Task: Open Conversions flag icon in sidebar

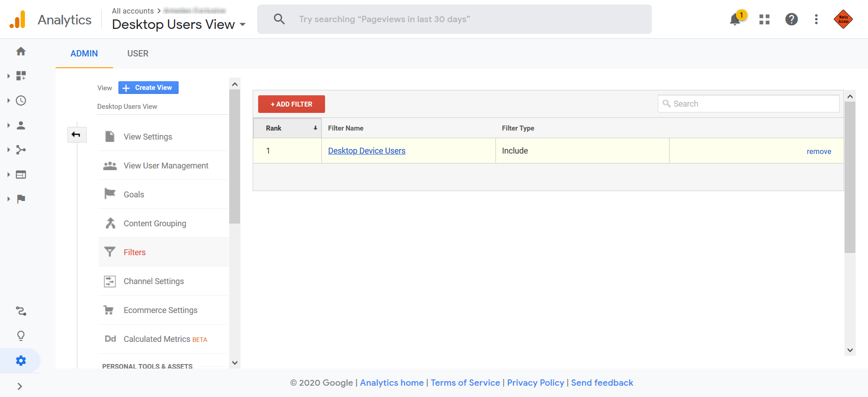Action: click(x=21, y=199)
